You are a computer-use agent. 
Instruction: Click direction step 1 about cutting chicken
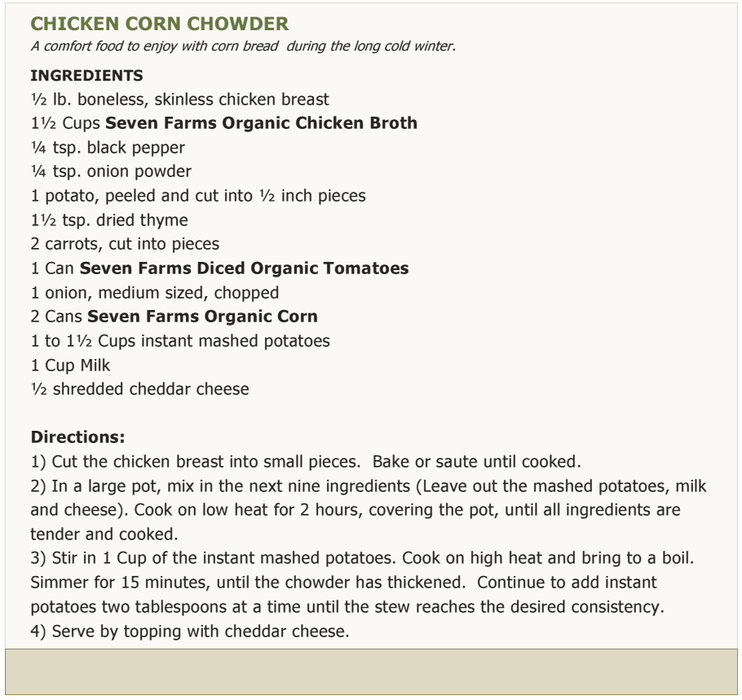(306, 462)
